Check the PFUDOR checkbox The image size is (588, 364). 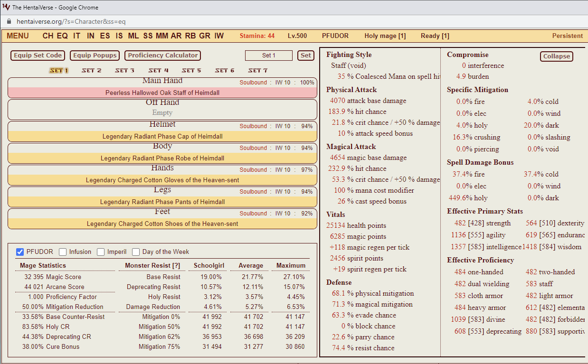pyautogui.click(x=20, y=252)
